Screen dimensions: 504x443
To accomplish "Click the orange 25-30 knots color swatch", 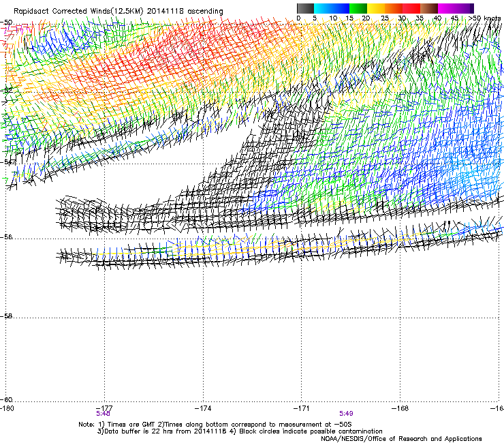I will [x=394, y=8].
